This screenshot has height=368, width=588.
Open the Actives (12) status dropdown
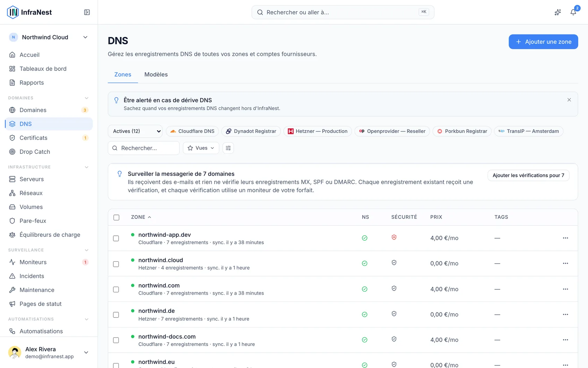pos(135,131)
